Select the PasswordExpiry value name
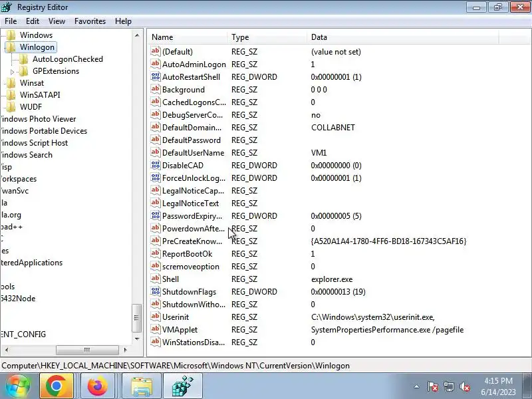 (192, 215)
